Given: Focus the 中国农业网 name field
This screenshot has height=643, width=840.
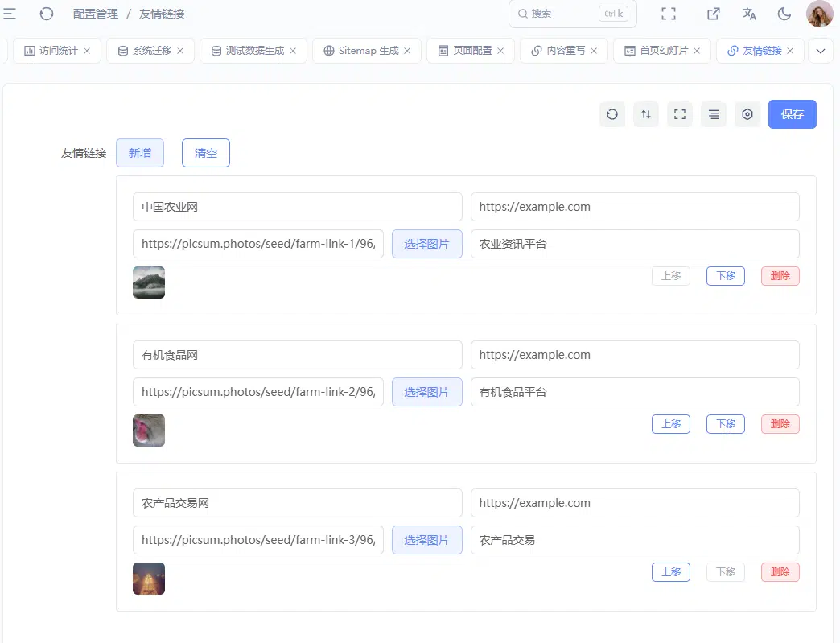Looking at the screenshot, I should (x=298, y=207).
